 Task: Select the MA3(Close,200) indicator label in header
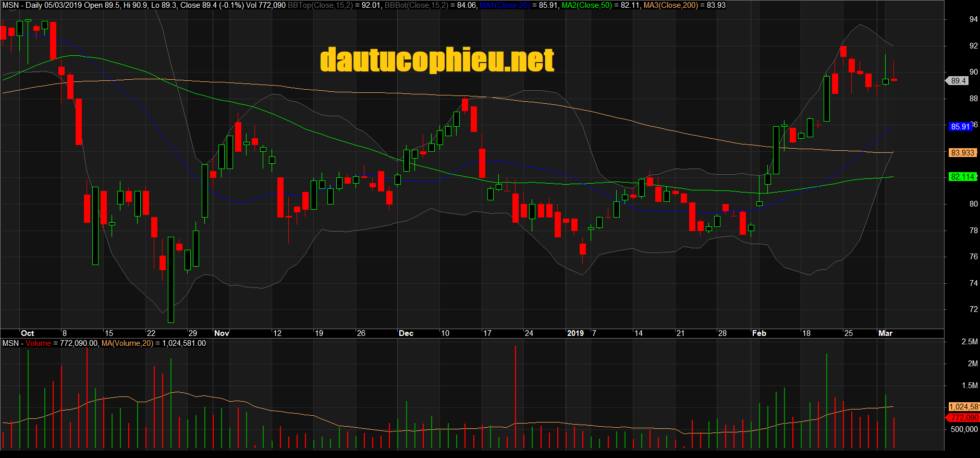[x=670, y=5]
